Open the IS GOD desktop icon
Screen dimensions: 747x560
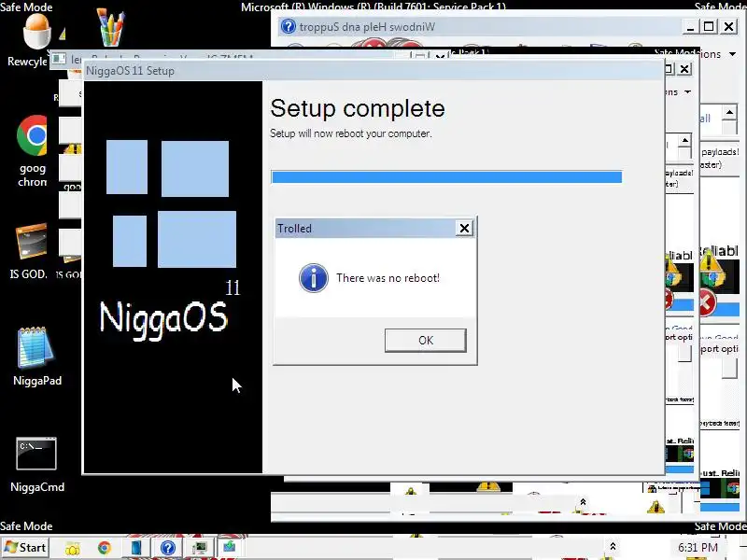[x=30, y=251]
